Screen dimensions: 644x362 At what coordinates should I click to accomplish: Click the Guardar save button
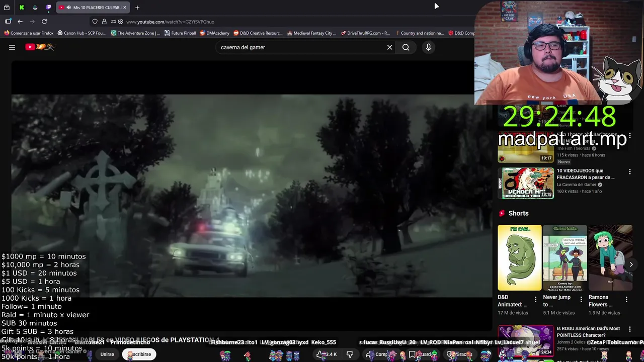422,354
